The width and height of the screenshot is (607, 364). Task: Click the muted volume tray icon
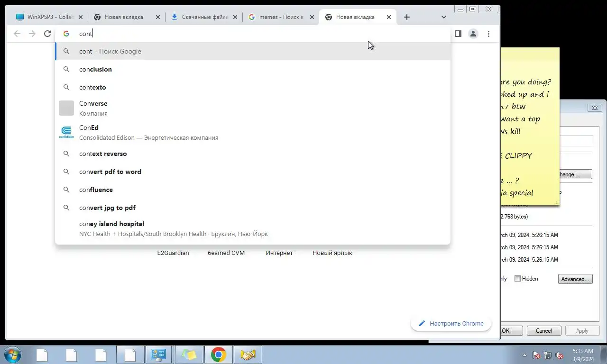[x=559, y=355]
